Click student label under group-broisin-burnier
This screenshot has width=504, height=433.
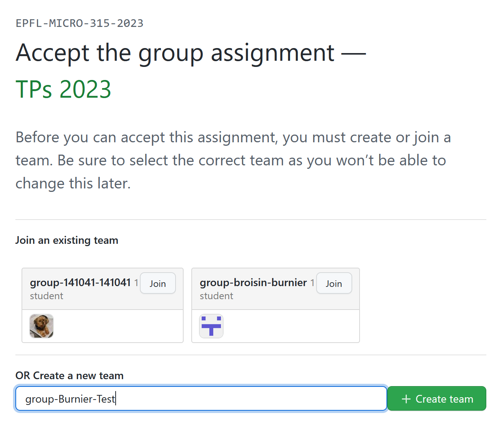216,296
